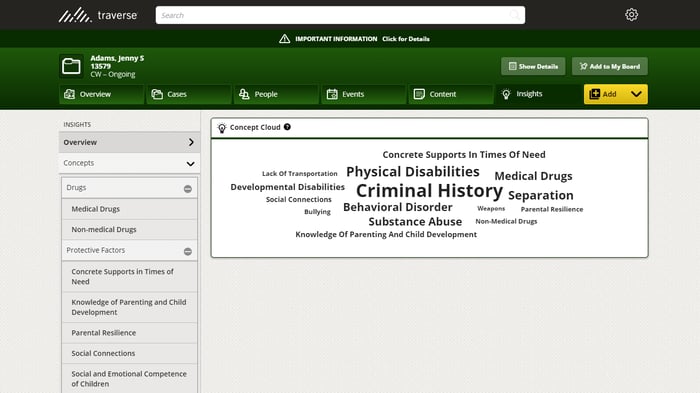The width and height of the screenshot is (700, 393).
Task: Click Knowledge Of Parenting cloud term
Action: 386,234
